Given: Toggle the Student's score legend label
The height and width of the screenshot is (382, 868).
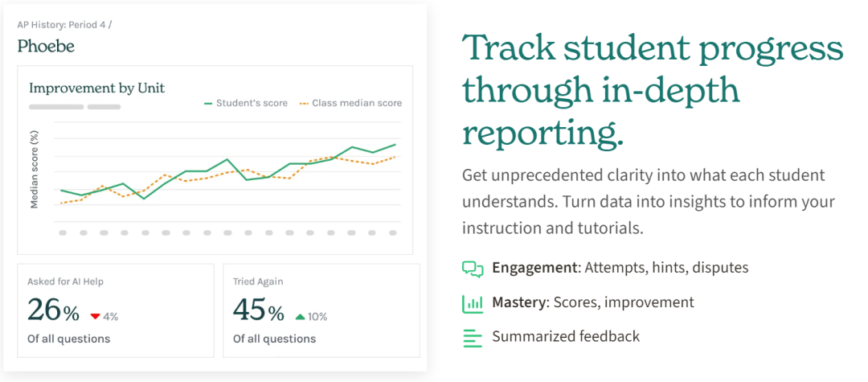Looking at the screenshot, I should pos(252,103).
